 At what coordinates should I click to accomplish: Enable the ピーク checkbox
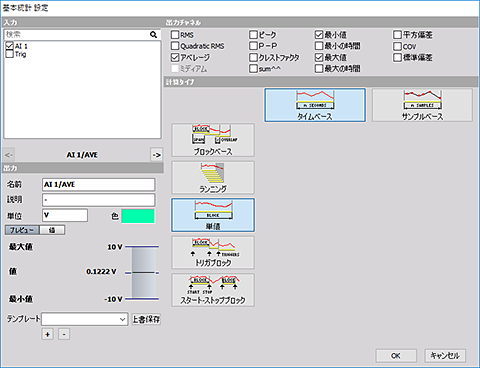(x=253, y=35)
